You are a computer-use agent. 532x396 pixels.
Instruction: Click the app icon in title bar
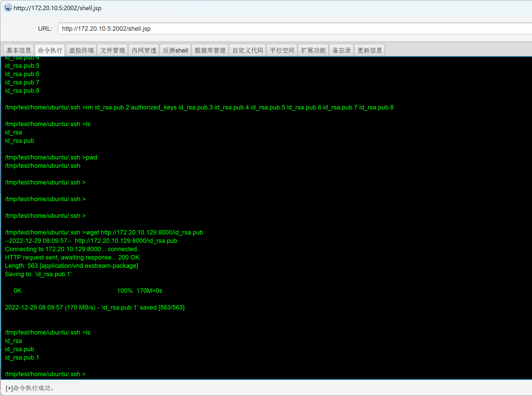pyautogui.click(x=8, y=8)
